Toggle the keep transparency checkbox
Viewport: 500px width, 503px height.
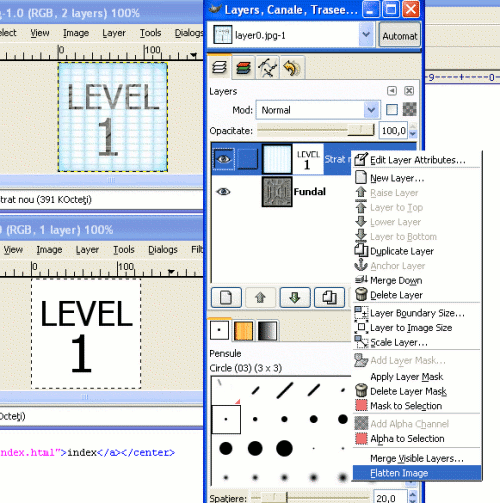coord(392,110)
